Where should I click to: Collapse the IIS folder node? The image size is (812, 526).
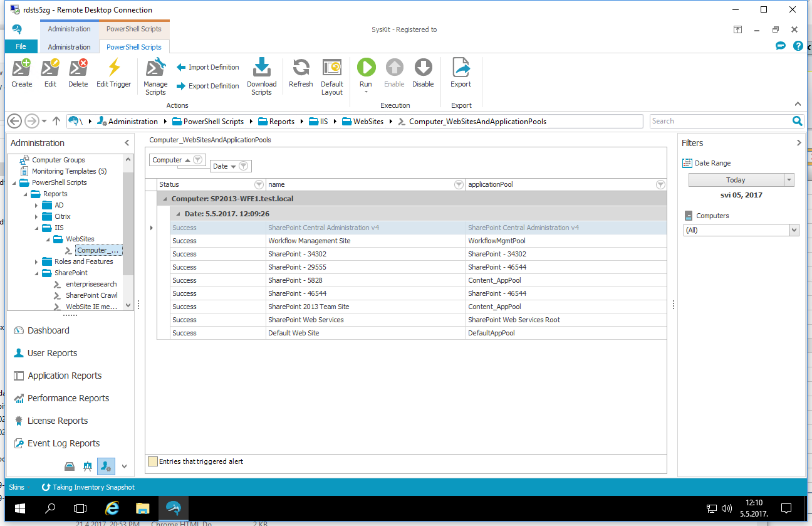(x=37, y=228)
